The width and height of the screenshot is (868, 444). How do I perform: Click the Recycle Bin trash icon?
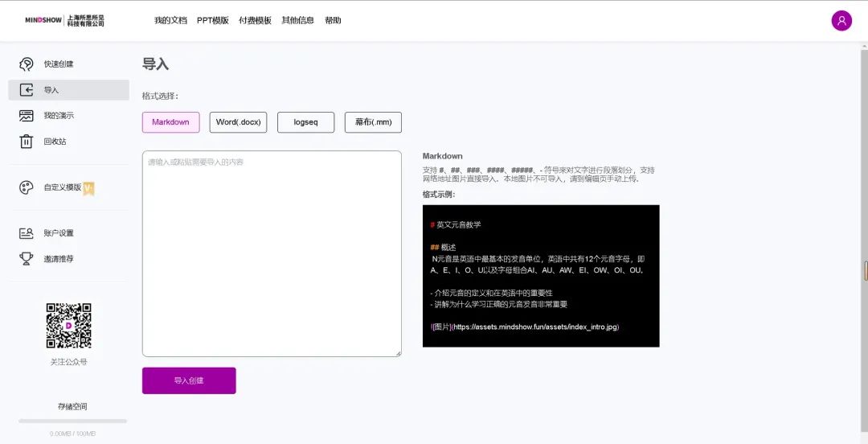click(27, 142)
